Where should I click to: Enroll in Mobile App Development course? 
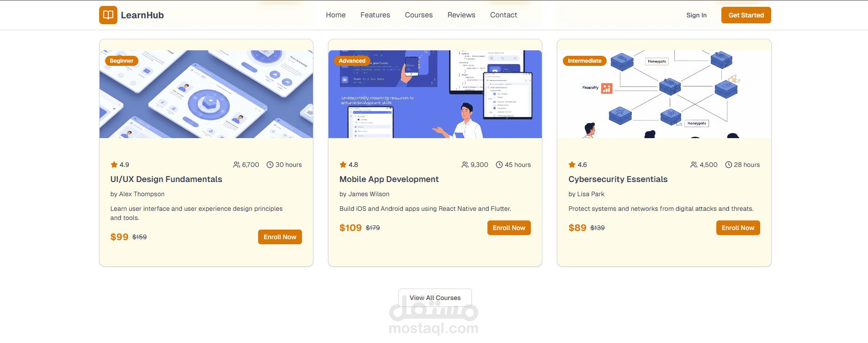pyautogui.click(x=509, y=228)
